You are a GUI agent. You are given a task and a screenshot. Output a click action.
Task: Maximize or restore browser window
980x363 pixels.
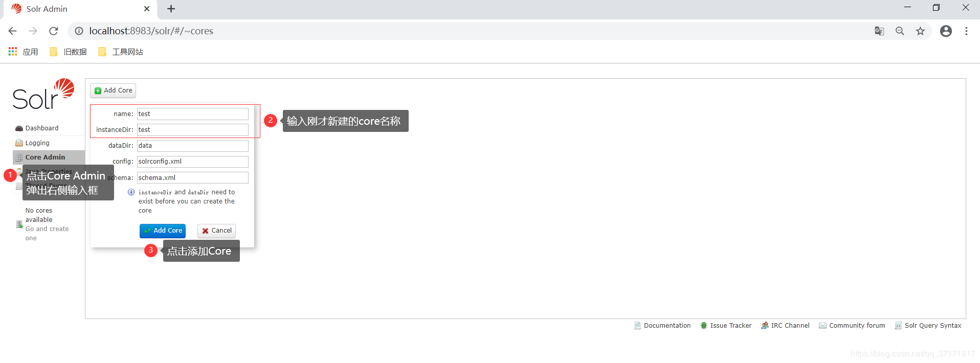tap(936, 7)
